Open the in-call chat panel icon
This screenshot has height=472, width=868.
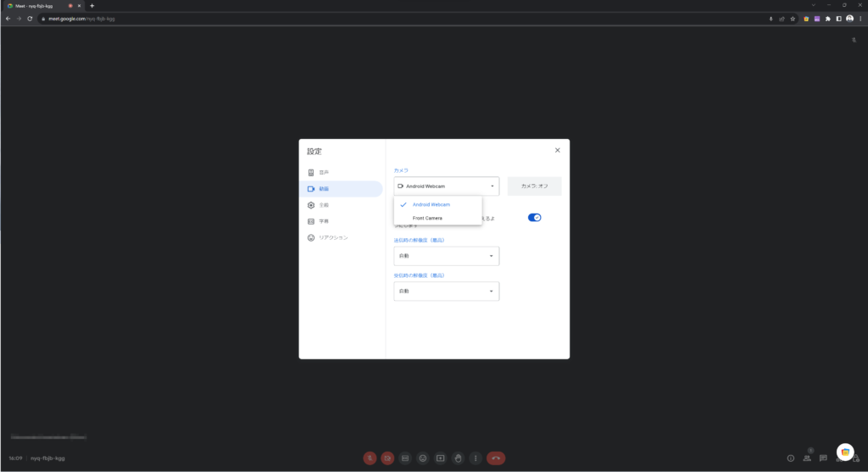tap(823, 458)
